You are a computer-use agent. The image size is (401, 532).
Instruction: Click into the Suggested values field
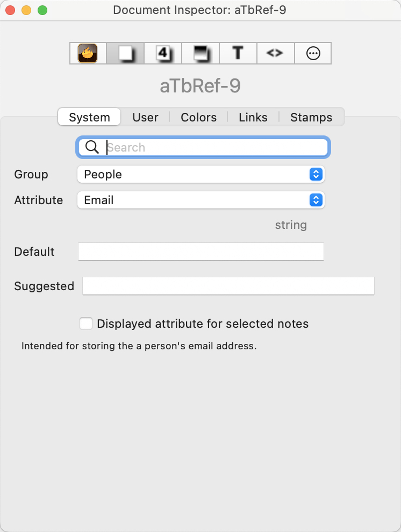[228, 286]
